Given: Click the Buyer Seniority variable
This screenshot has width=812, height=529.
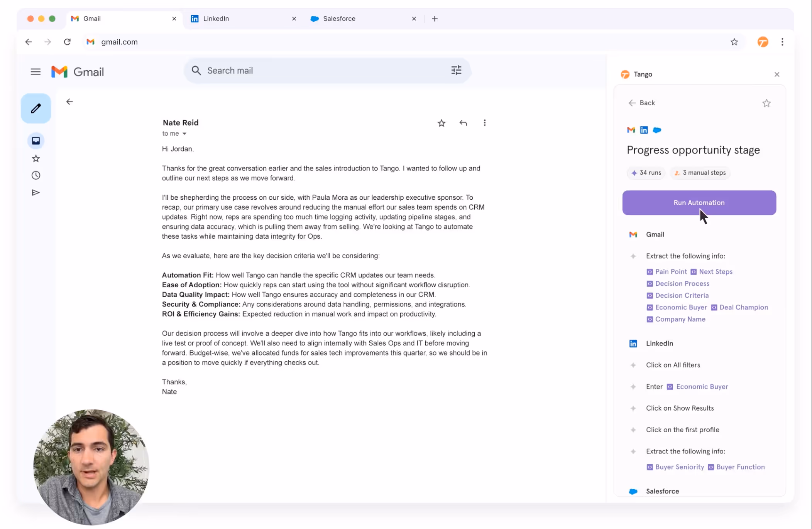Looking at the screenshot, I should [675, 467].
